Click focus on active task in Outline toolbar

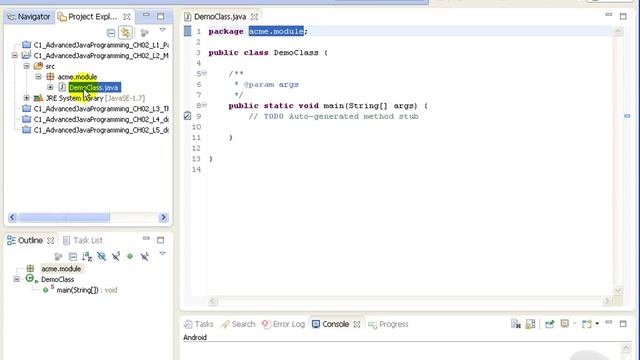click(x=58, y=256)
